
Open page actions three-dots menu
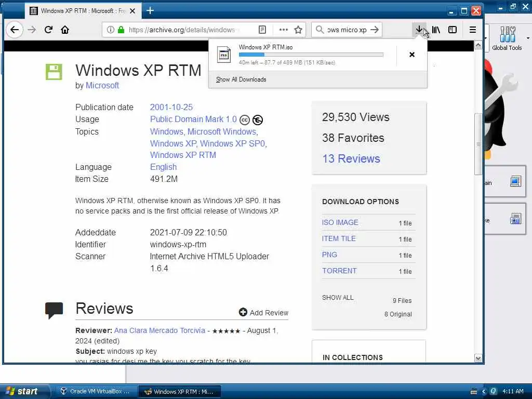[x=283, y=30]
